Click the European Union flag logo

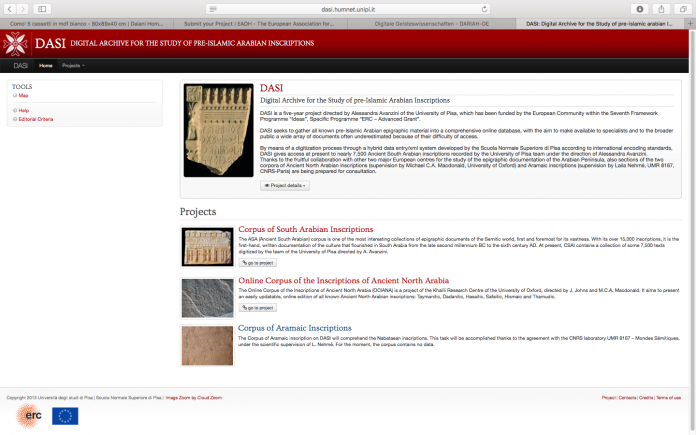(65, 416)
